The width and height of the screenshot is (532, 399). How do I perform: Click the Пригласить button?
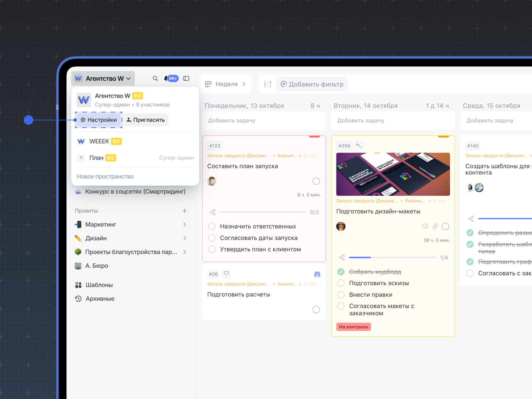[x=146, y=120]
